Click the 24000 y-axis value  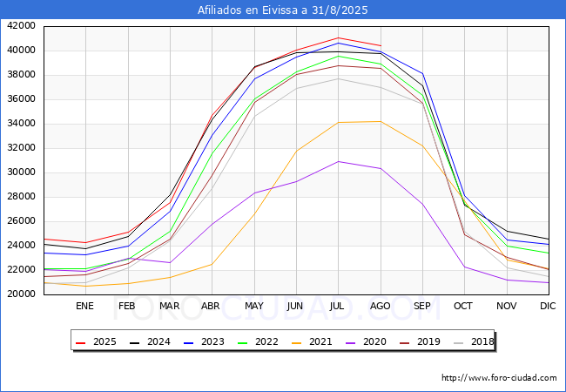(x=21, y=246)
